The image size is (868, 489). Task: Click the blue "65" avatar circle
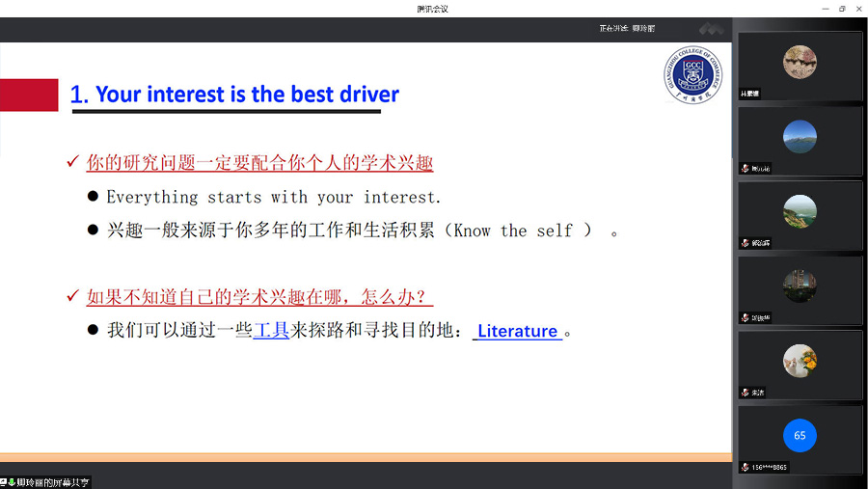[x=800, y=436]
